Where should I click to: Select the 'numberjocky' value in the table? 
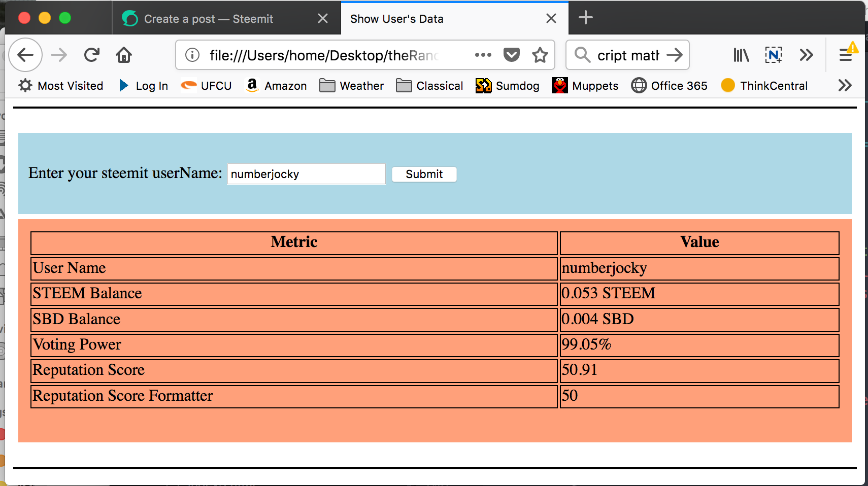pyautogui.click(x=699, y=268)
